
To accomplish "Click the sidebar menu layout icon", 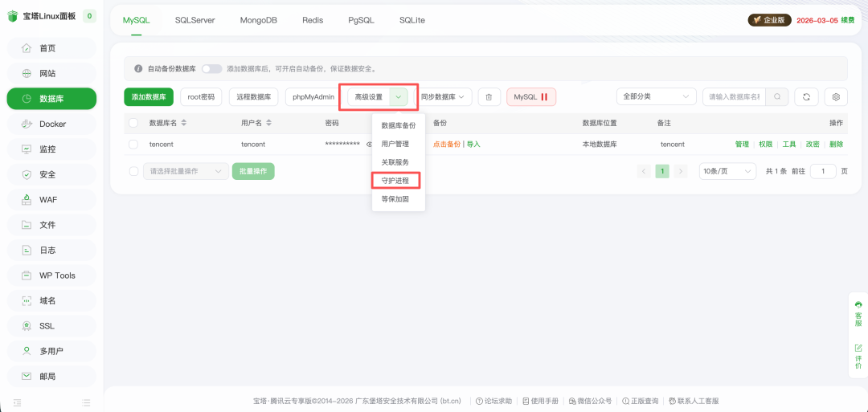I will (86, 402).
